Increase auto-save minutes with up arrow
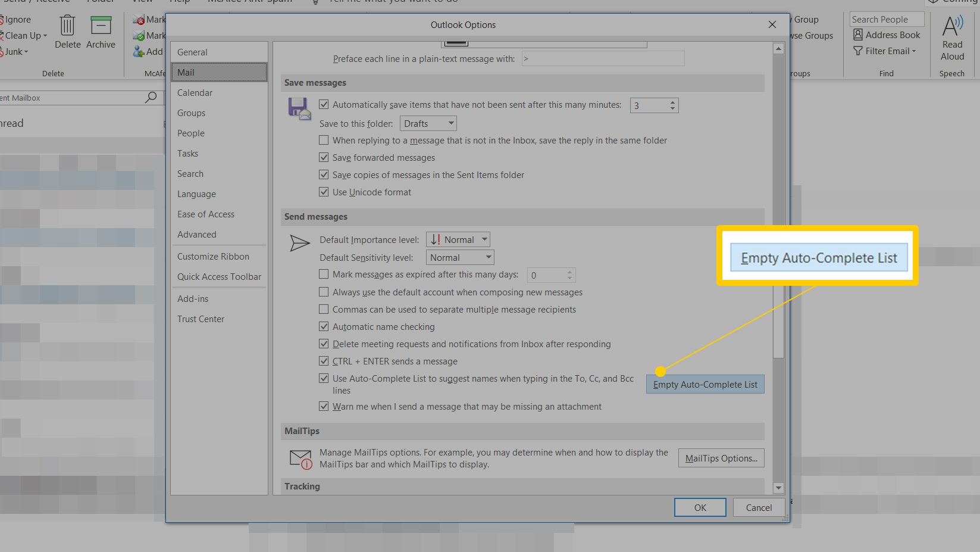This screenshot has width=980, height=552. pos(672,102)
